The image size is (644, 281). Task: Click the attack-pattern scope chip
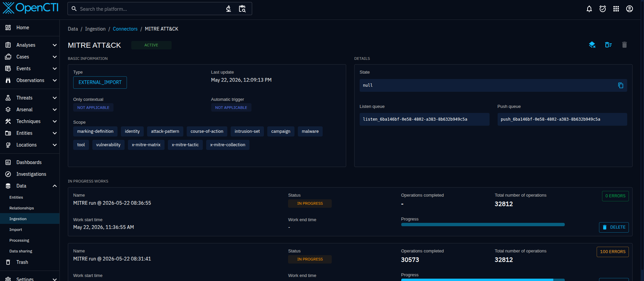point(165,131)
